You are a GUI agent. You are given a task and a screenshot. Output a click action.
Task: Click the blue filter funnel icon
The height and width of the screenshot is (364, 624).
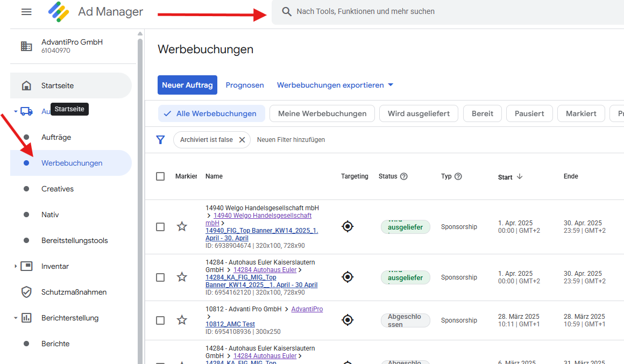pos(160,140)
